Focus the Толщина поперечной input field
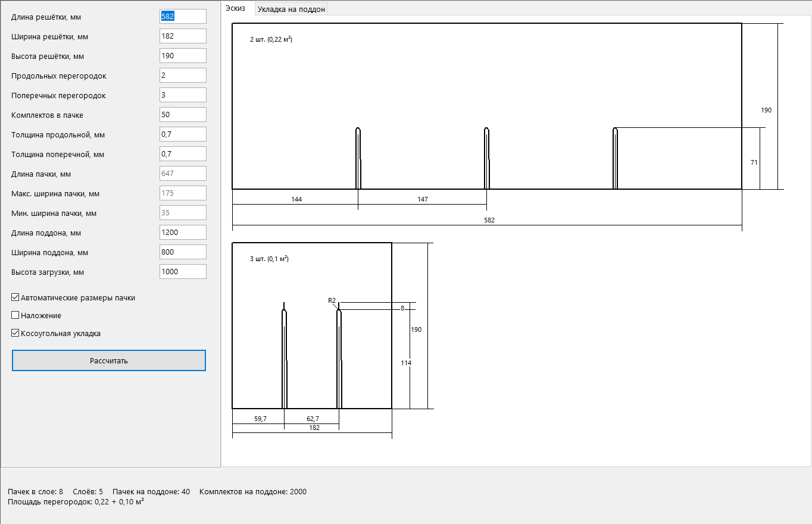 point(183,154)
